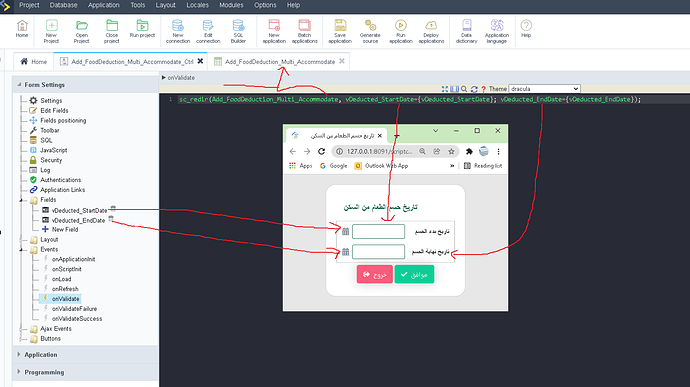This screenshot has width=690, height=387.
Task: Click the red خروج exit button
Action: click(x=374, y=274)
